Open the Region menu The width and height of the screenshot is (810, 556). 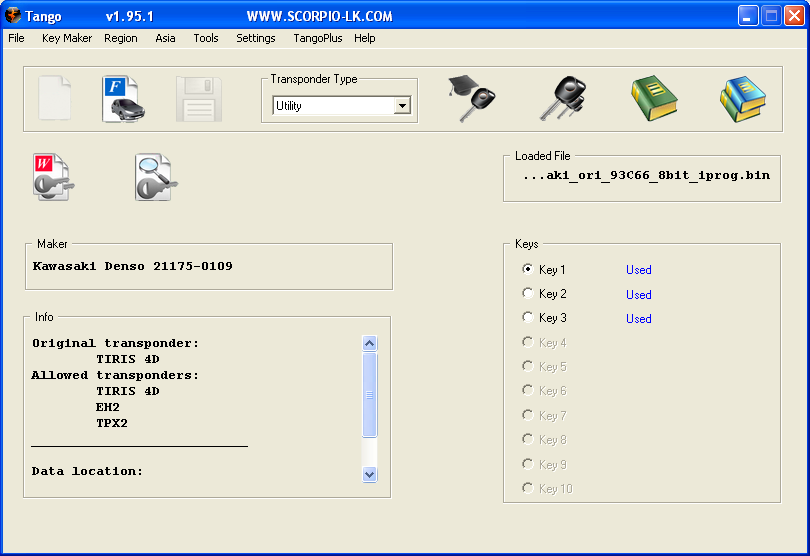point(121,38)
